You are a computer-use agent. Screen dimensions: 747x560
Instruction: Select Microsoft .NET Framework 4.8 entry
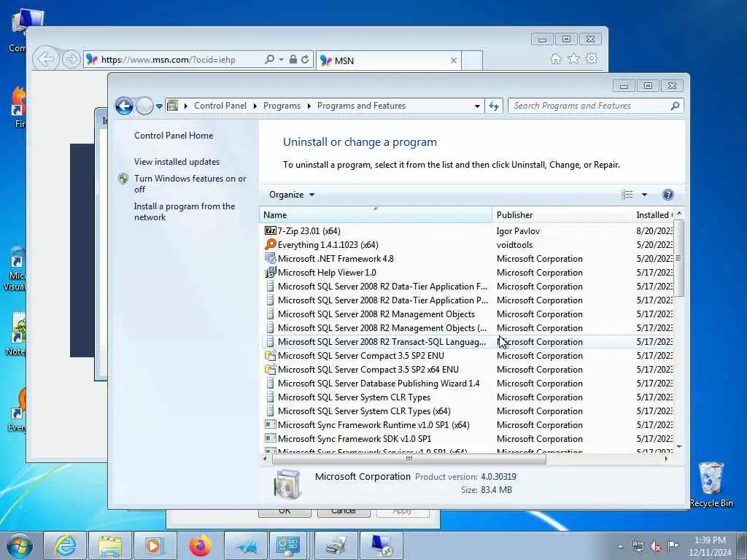click(468, 259)
